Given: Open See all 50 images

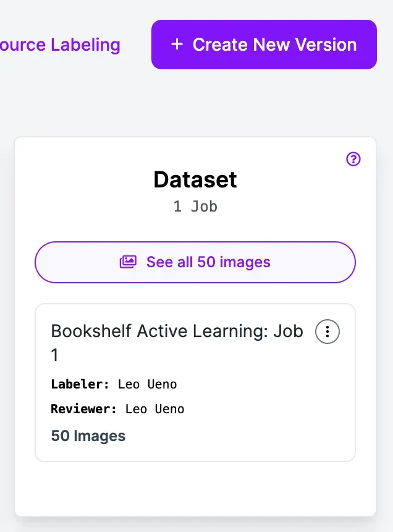Looking at the screenshot, I should [195, 262].
